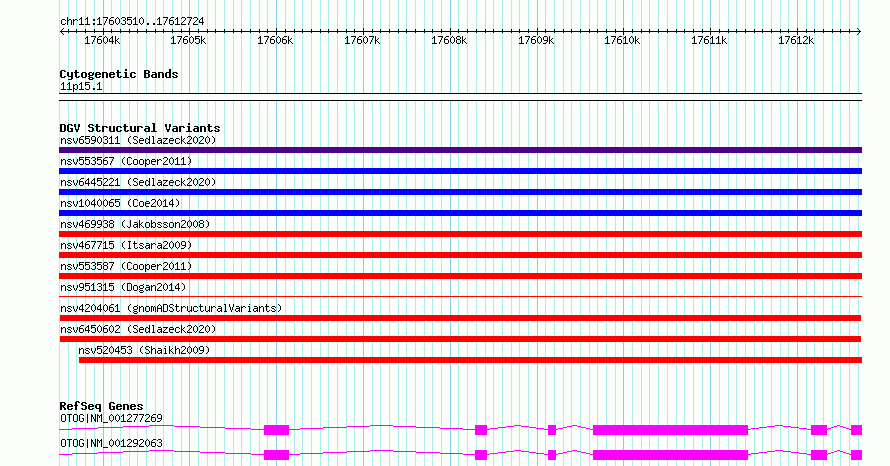Click the OTOG|NM_001292063 transcript label
Screen dimensions: 890x466
[111, 443]
